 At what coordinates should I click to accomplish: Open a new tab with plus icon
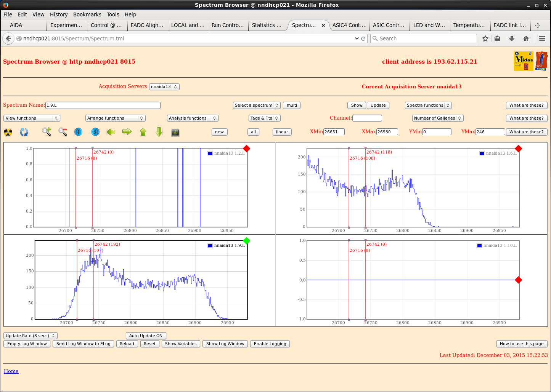pos(538,26)
